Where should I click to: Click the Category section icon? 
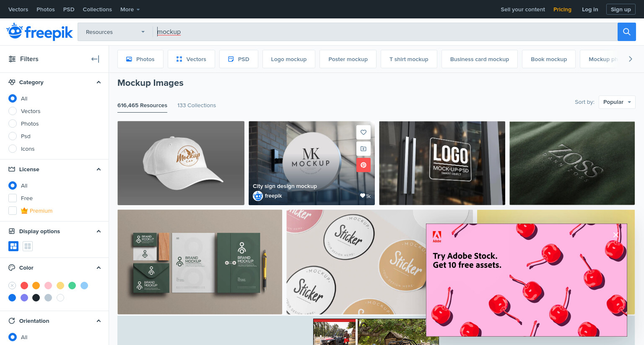(x=12, y=82)
